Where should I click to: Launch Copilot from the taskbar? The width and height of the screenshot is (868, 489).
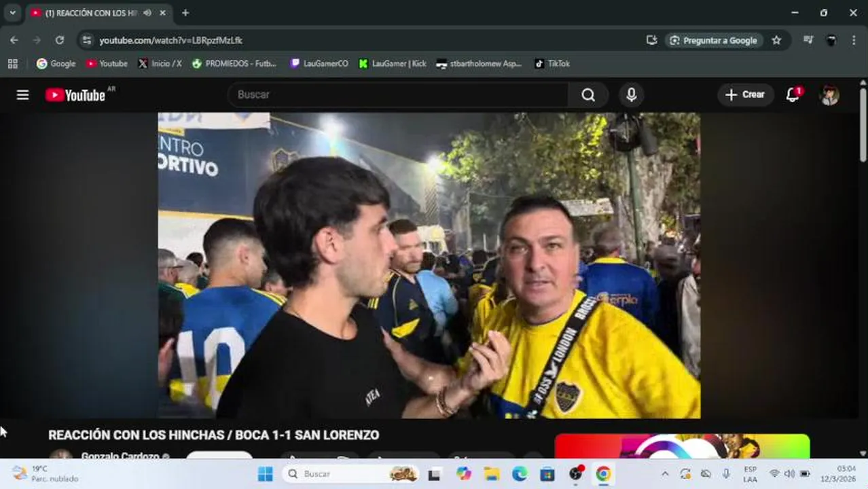pyautogui.click(x=464, y=474)
